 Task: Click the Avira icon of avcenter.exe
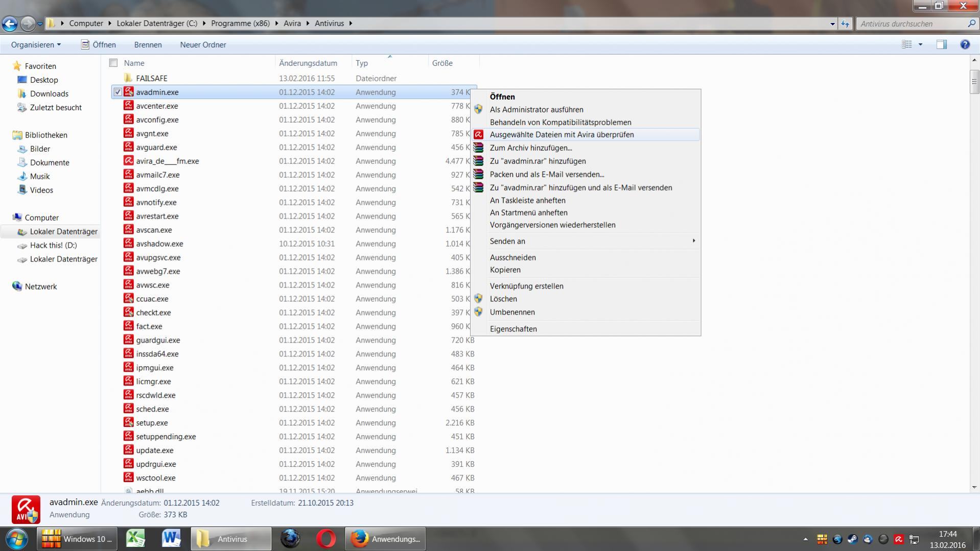pos(128,106)
